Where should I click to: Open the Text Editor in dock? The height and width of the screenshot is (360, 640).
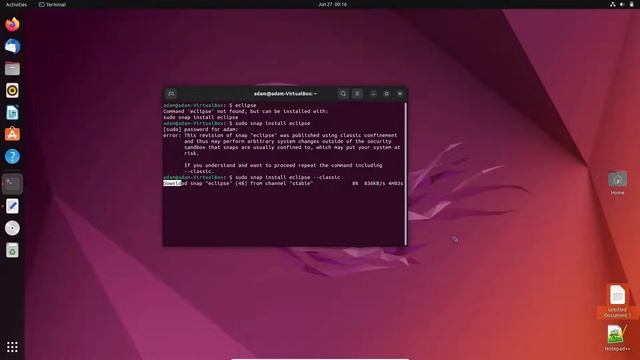click(12, 206)
